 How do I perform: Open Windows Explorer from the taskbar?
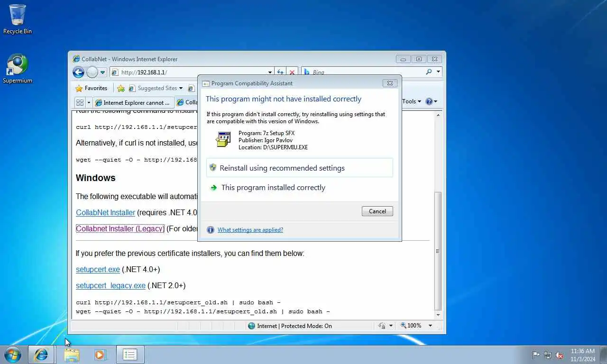pyautogui.click(x=72, y=355)
